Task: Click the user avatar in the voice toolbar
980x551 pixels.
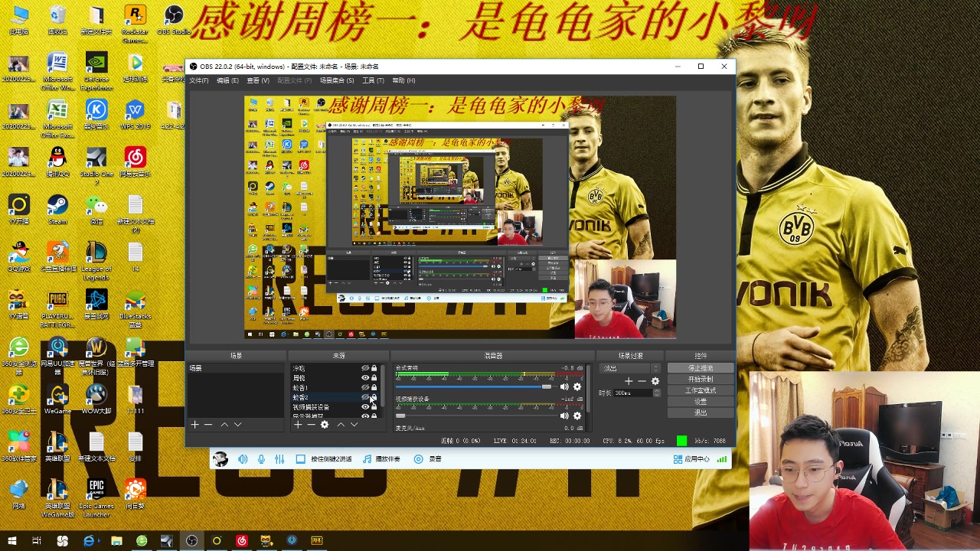Action: pos(220,459)
